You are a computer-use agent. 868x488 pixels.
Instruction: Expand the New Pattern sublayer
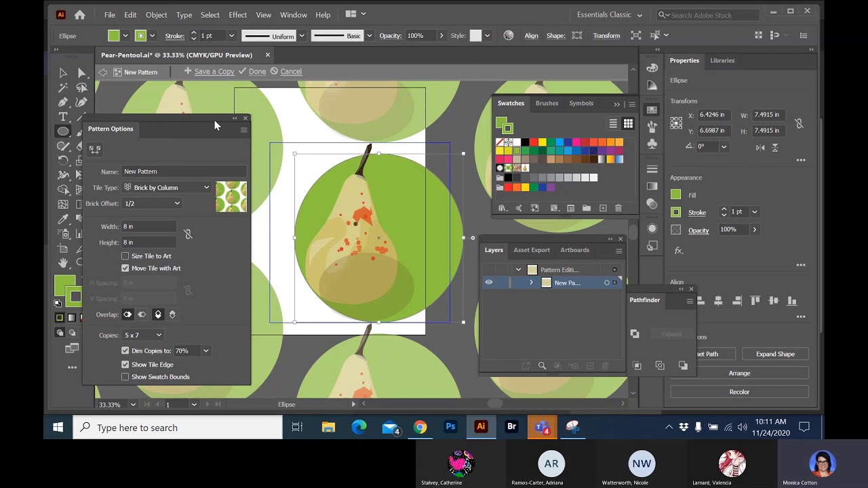click(x=531, y=283)
